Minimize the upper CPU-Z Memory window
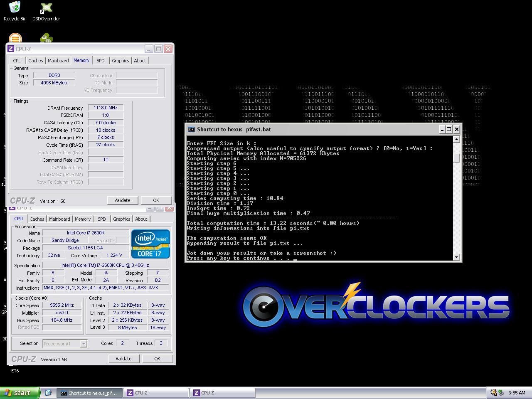The height and width of the screenshot is (399, 532). pos(149,49)
